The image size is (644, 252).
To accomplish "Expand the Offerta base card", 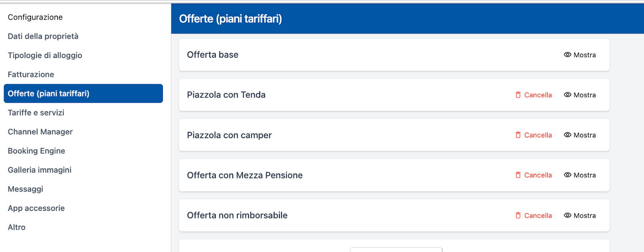I will (x=213, y=55).
